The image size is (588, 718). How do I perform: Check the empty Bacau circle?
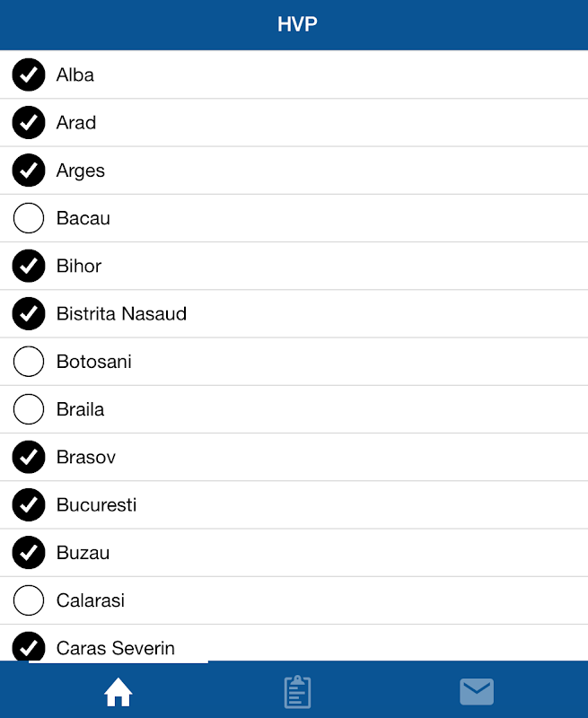(x=29, y=218)
